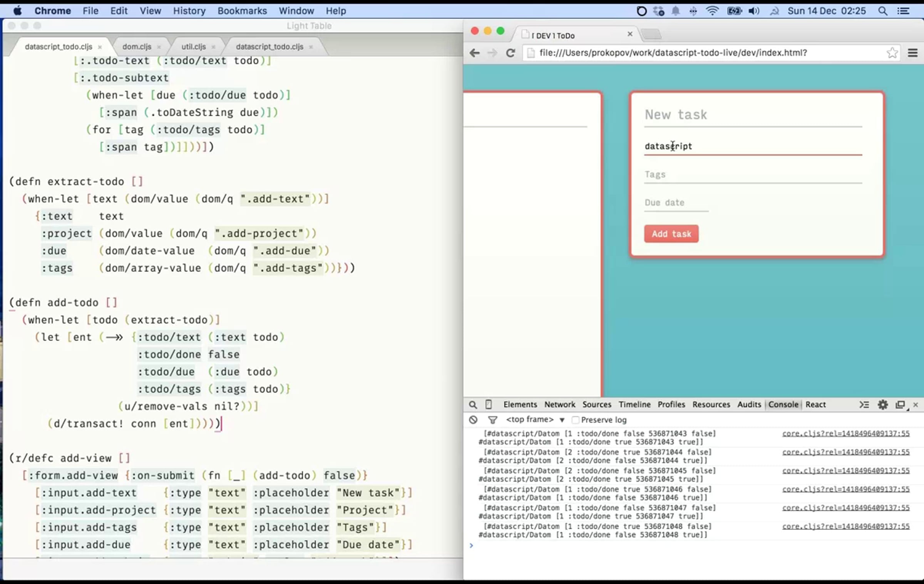Open the Wi-Fi status menu
Screen dimensions: 924x584
(712, 11)
